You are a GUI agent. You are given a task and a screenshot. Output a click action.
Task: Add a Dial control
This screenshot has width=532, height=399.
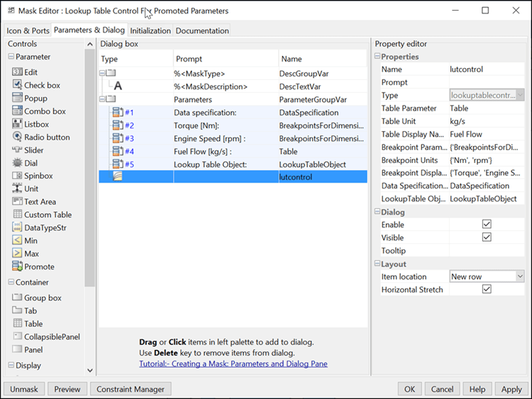point(25,163)
